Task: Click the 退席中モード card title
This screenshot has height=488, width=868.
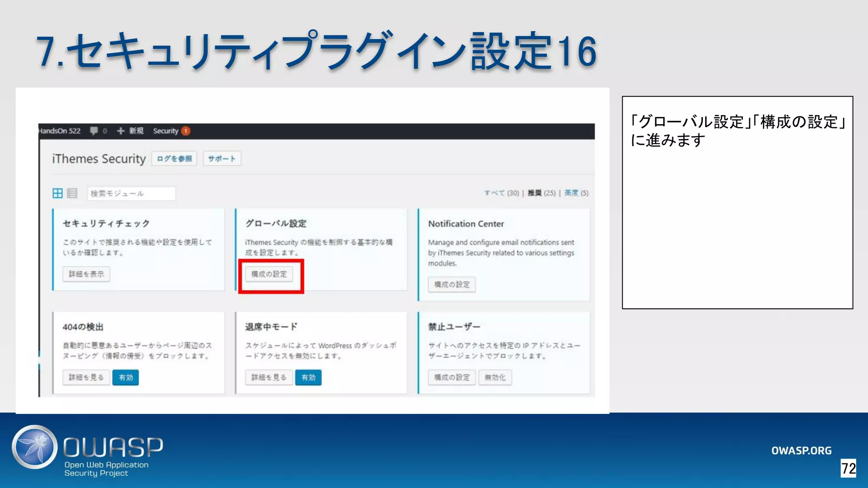Action: [x=271, y=327]
